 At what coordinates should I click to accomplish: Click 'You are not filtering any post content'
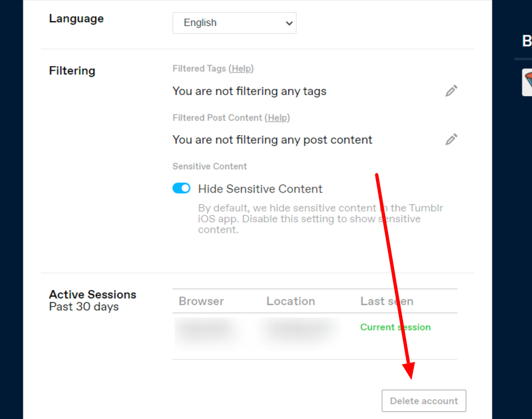click(x=272, y=140)
